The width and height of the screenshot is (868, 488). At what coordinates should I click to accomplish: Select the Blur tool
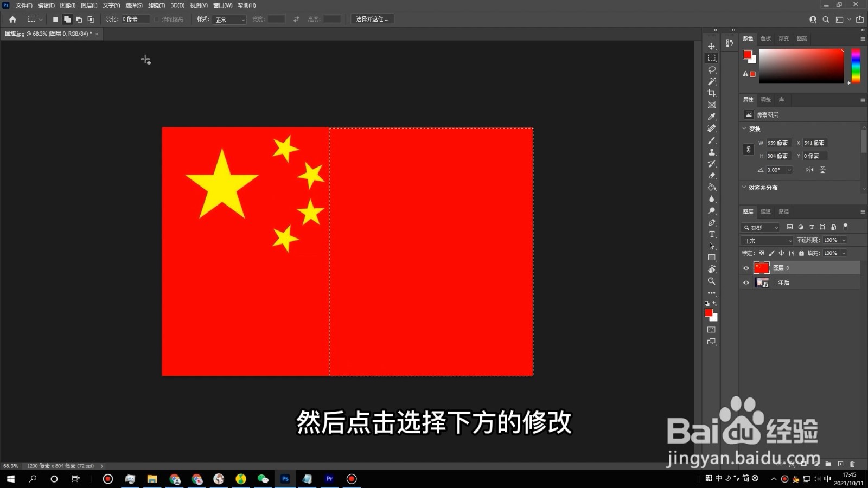tap(711, 199)
